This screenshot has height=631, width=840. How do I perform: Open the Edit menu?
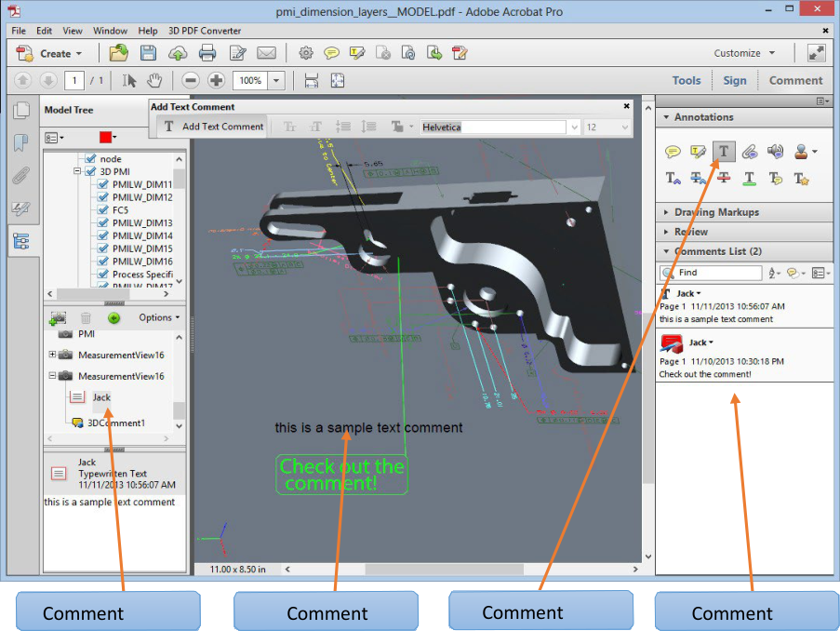click(44, 31)
